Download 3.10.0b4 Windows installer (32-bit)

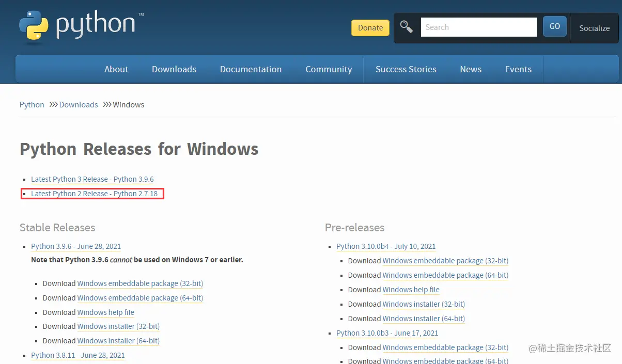pos(424,304)
